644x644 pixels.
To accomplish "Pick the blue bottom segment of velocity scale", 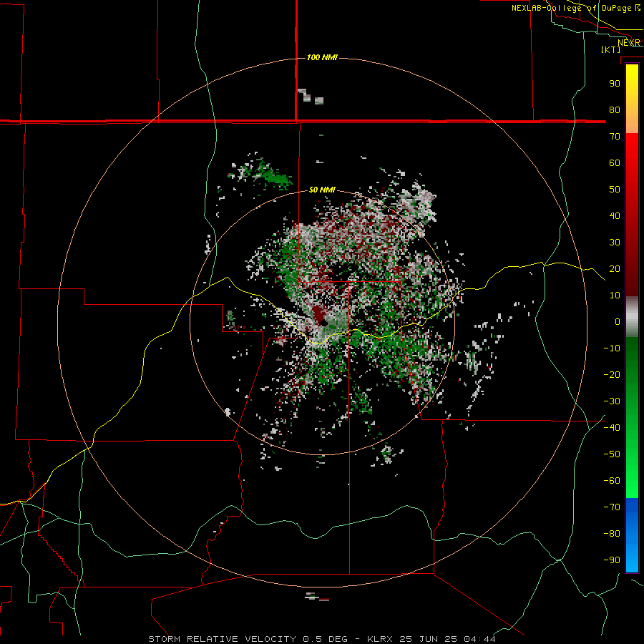I will tap(632, 535).
